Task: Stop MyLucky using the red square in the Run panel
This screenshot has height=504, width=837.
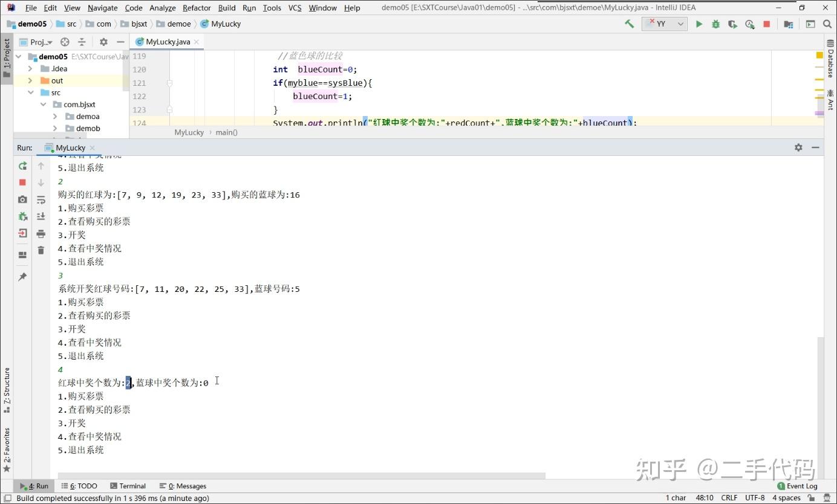Action: click(22, 183)
